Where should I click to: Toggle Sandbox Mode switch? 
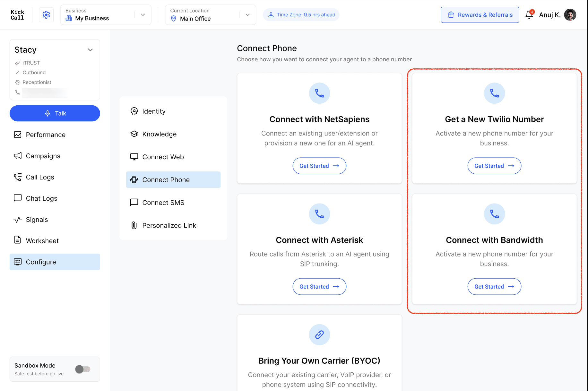[x=83, y=369]
